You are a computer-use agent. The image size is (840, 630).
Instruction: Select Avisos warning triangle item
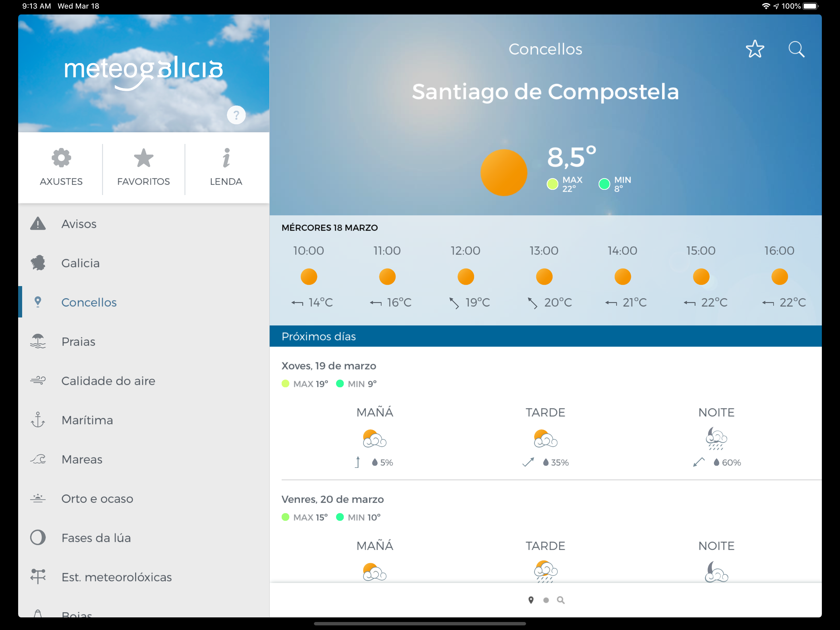point(79,224)
